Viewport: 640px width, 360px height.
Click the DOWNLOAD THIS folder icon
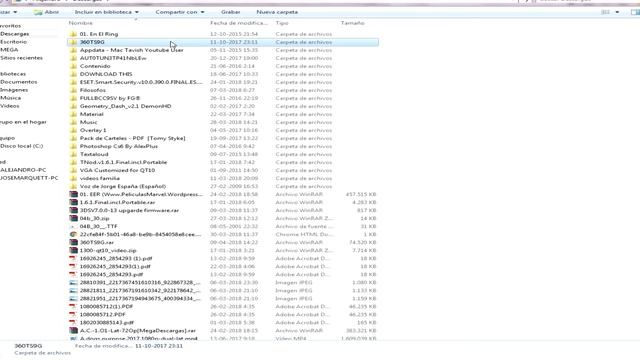(73, 74)
